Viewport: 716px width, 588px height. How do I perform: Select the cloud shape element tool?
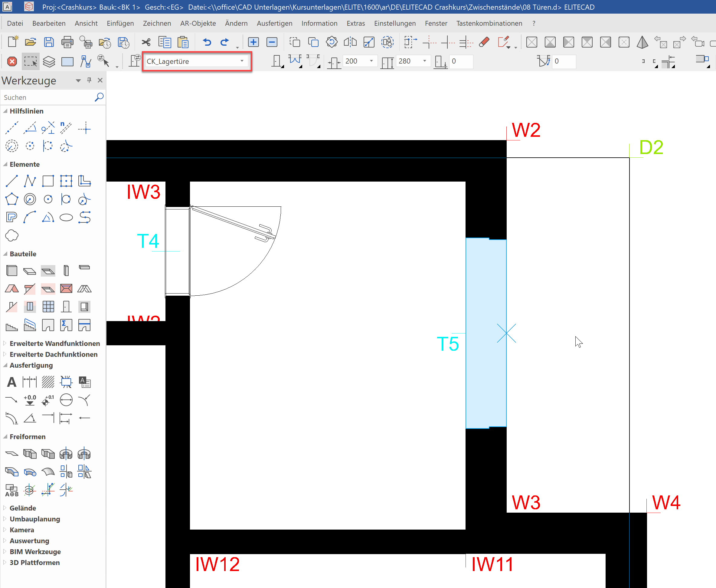(x=12, y=235)
